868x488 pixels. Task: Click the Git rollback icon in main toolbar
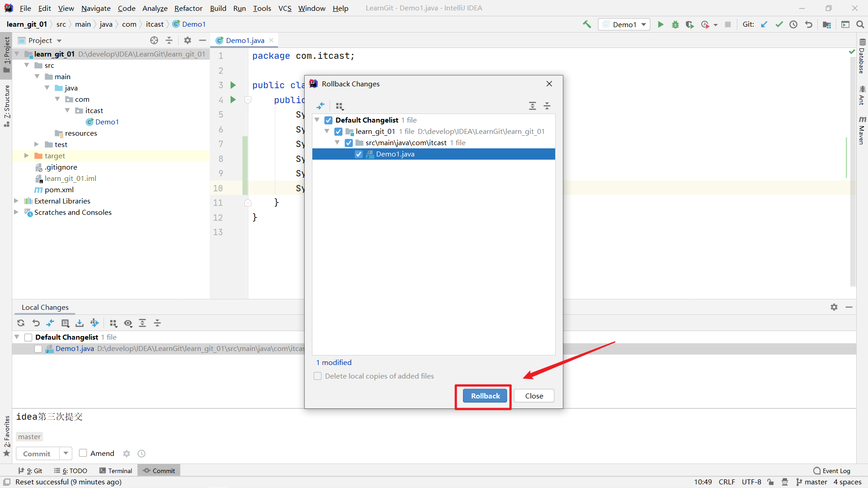point(809,24)
